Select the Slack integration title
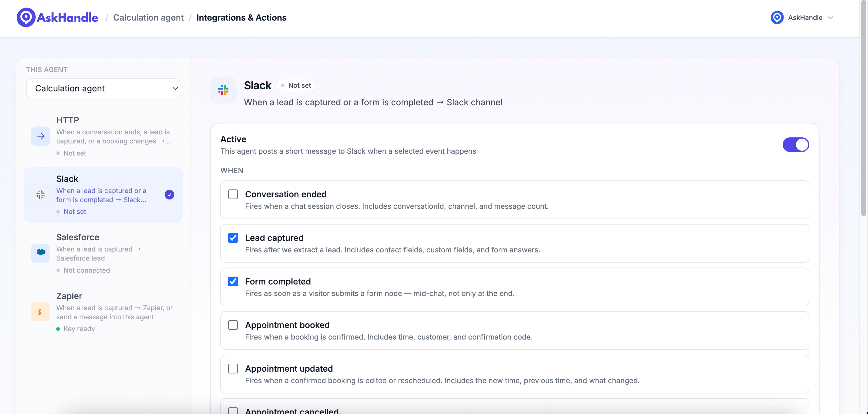The image size is (868, 414). 67,179
